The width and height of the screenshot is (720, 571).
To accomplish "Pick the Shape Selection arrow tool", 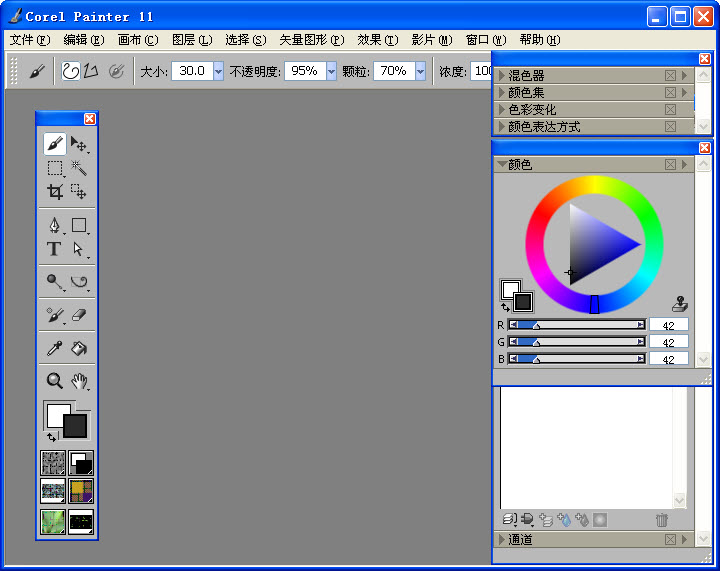I will (79, 249).
